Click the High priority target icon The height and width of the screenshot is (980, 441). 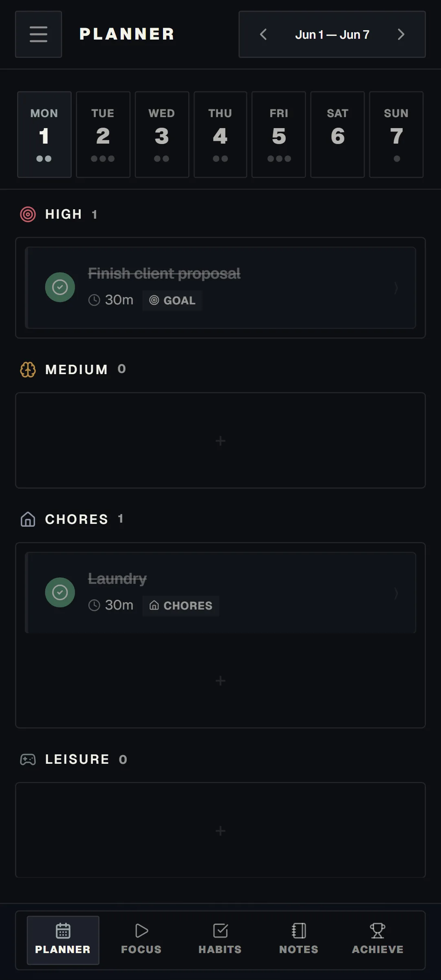pos(28,214)
